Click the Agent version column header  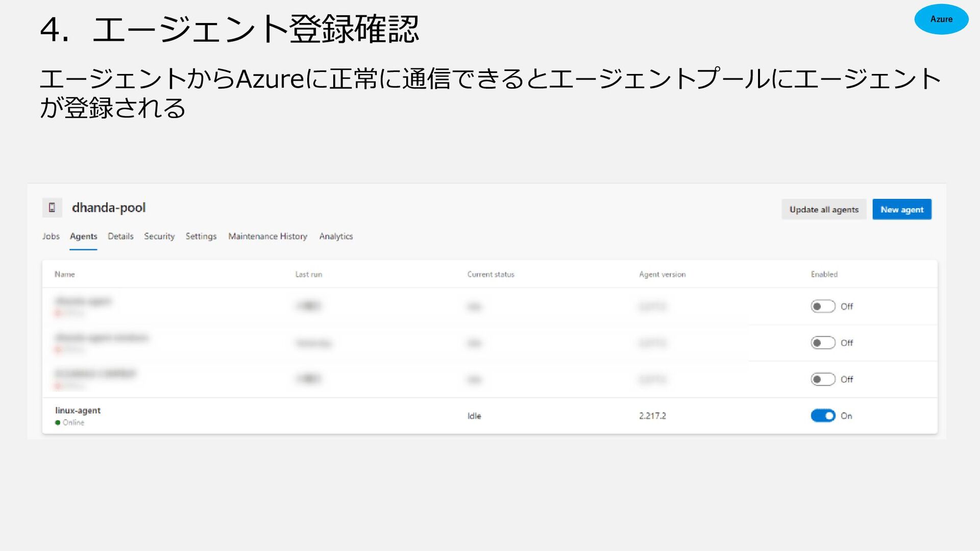pyautogui.click(x=663, y=274)
